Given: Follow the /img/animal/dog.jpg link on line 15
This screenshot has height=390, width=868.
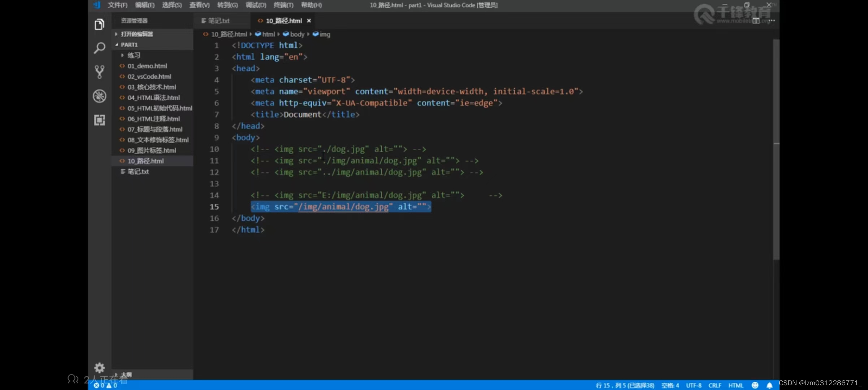Looking at the screenshot, I should coord(343,207).
